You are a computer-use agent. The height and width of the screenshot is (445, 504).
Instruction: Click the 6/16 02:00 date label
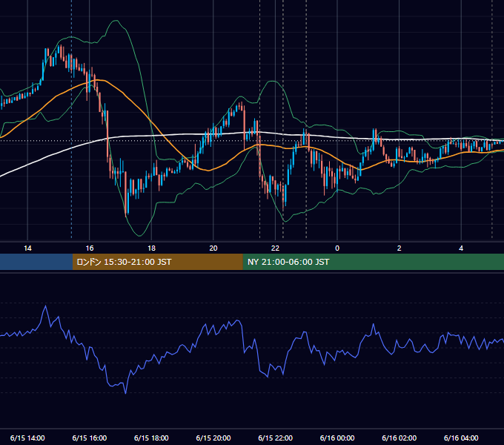point(399,438)
